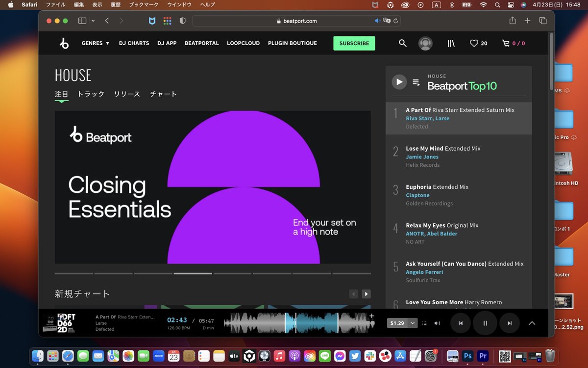
Task: Open the shopping cart showing 0 / 0
Action: coord(513,43)
